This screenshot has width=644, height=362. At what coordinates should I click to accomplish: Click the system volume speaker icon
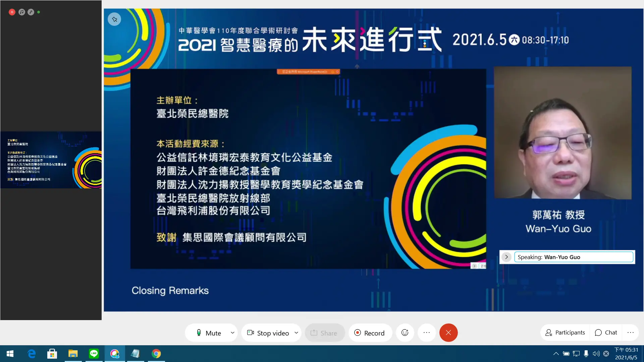pos(596,354)
